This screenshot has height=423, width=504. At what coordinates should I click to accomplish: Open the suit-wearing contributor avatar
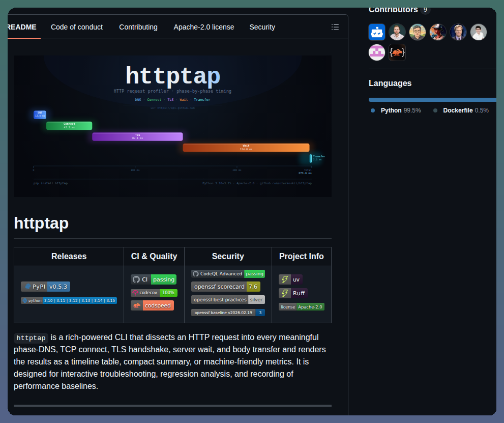tap(458, 32)
